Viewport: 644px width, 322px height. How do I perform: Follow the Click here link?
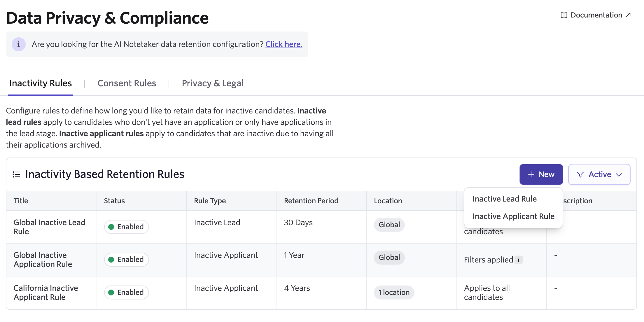pos(283,44)
